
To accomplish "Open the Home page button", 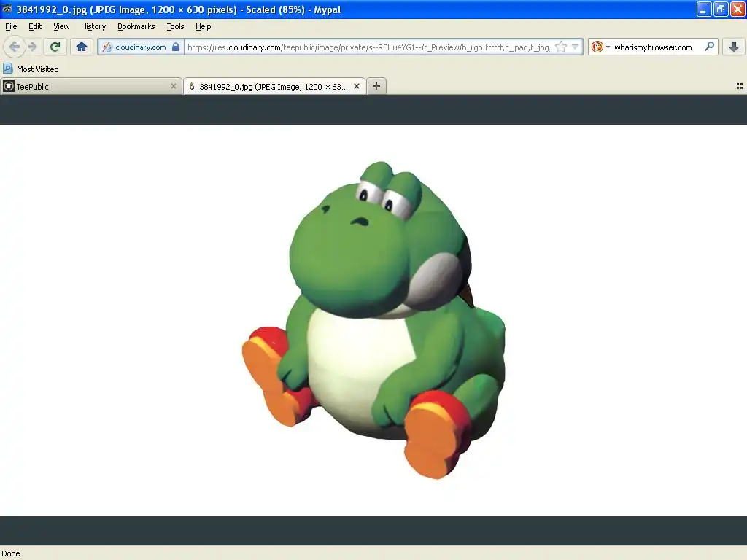I will tap(82, 47).
